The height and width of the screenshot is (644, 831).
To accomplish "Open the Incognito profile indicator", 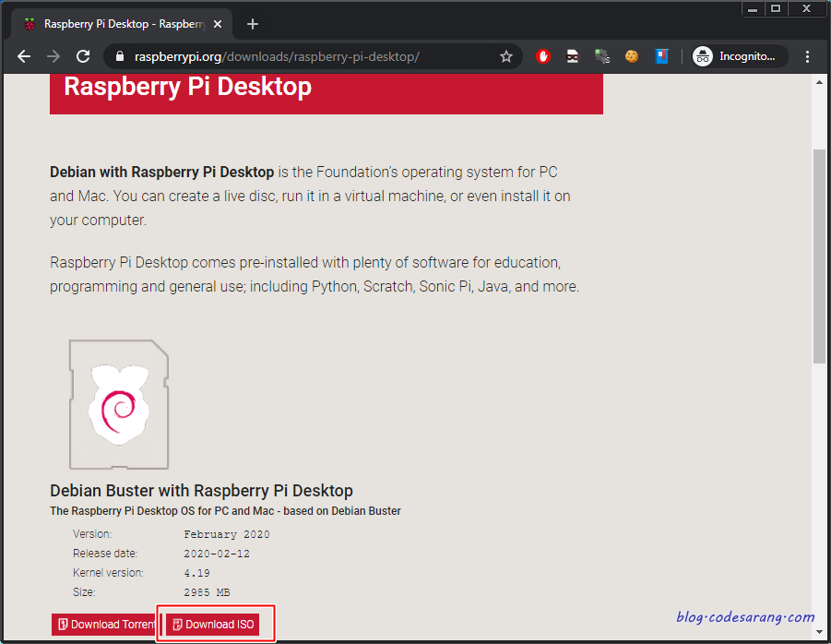I will tap(740, 56).
